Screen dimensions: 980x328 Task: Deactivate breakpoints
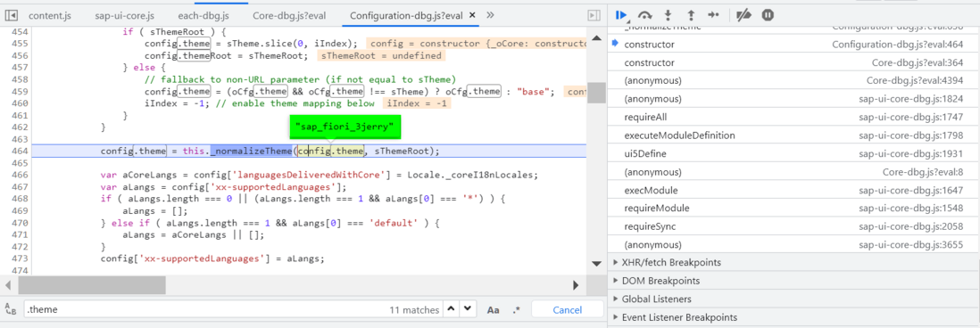tap(743, 15)
